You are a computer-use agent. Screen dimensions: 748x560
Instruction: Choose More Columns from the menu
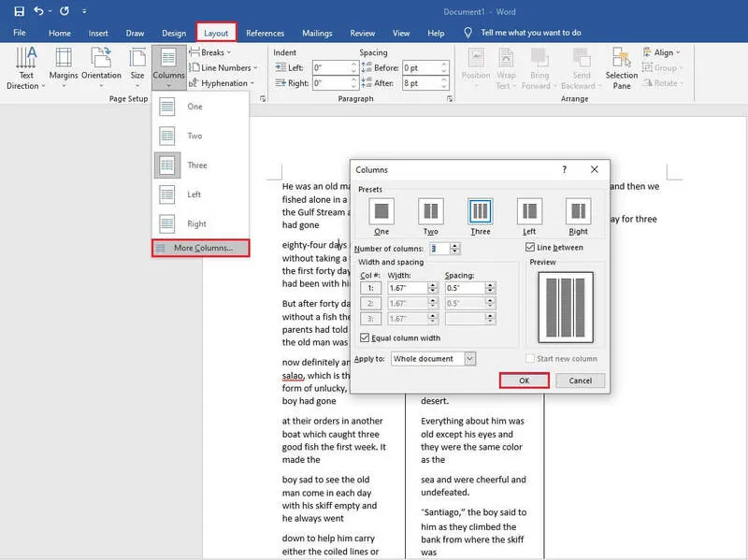200,248
